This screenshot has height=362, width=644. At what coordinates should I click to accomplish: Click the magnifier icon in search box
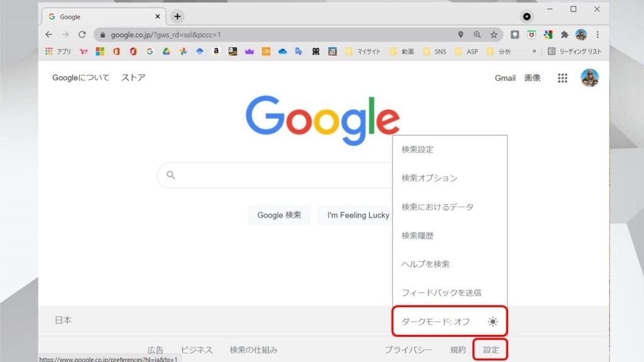(x=171, y=175)
